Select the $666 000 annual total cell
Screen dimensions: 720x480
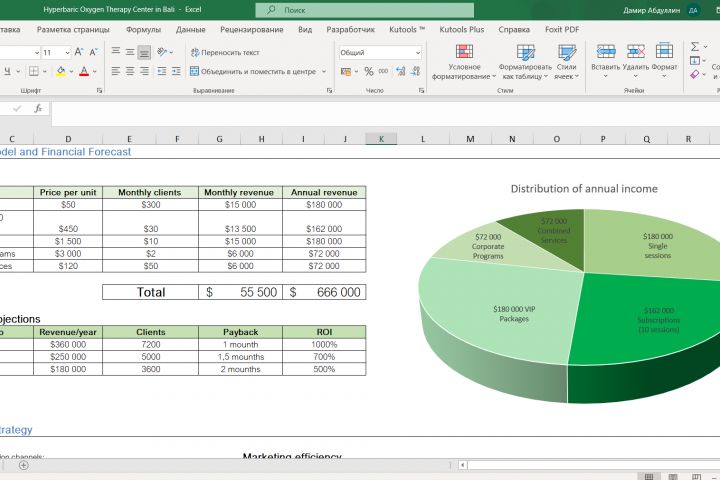click(x=324, y=292)
